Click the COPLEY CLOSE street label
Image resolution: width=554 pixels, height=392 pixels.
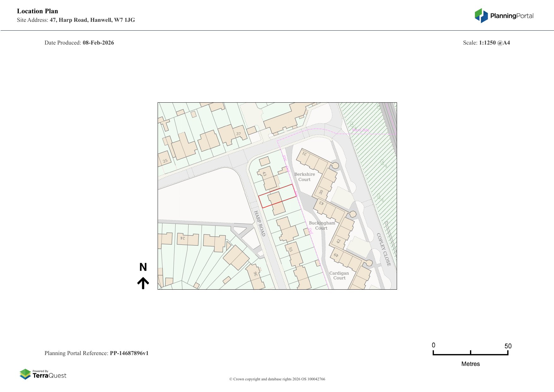(383, 250)
